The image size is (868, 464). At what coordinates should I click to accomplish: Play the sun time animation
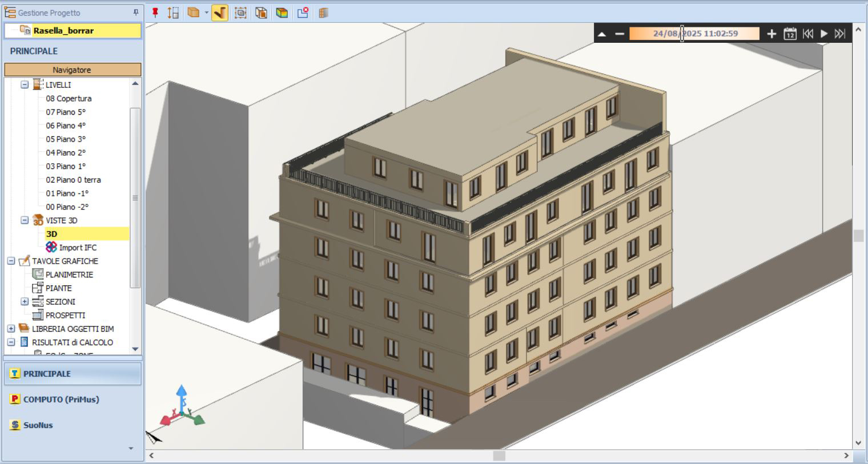click(x=823, y=34)
